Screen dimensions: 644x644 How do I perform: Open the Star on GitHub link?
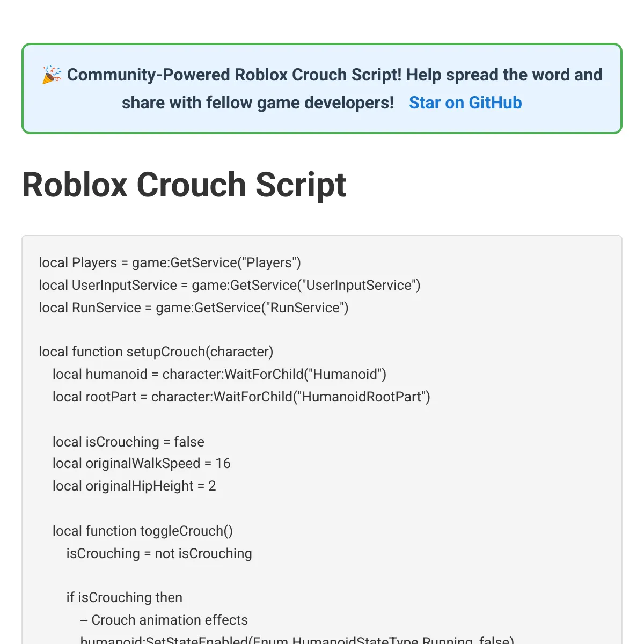(465, 103)
